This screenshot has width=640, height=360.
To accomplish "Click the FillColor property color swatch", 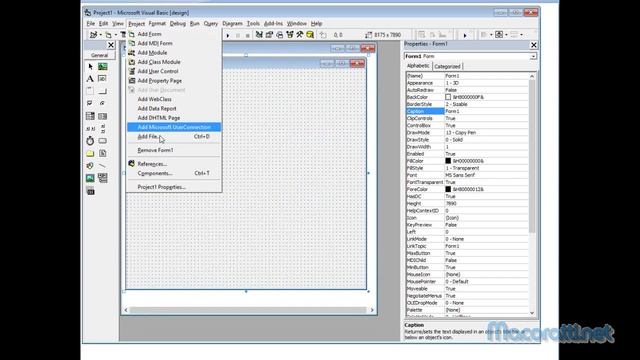I will 448,161.
